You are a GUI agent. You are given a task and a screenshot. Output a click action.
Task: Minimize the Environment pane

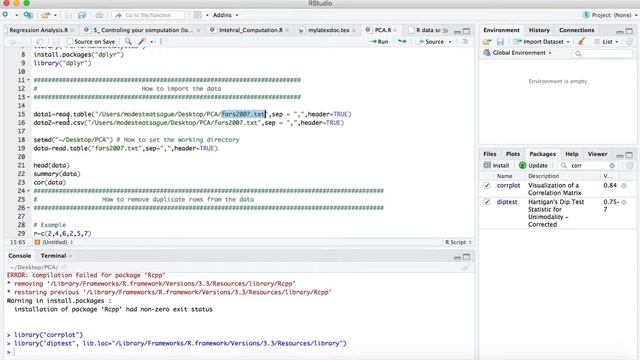pyautogui.click(x=620, y=31)
